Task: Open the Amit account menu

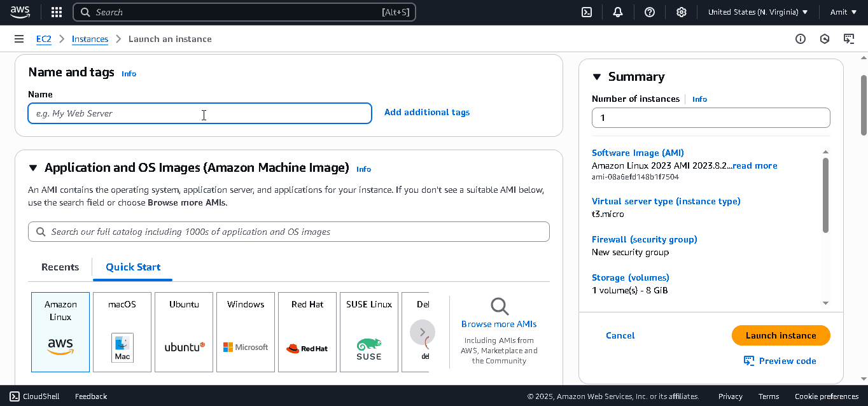Action: tap(844, 12)
